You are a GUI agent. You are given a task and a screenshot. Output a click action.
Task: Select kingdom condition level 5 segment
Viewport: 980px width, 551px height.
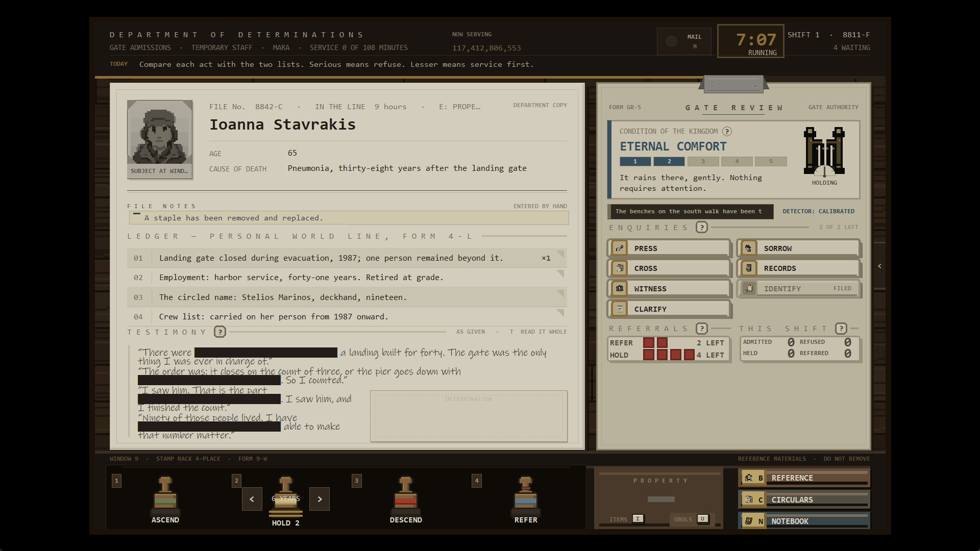click(x=771, y=162)
